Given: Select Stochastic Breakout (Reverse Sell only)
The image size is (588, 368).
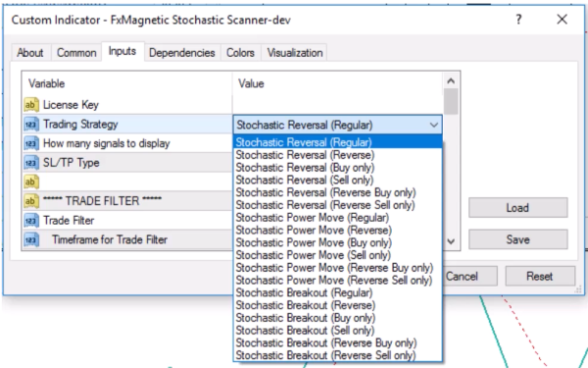Looking at the screenshot, I should pos(337,355).
